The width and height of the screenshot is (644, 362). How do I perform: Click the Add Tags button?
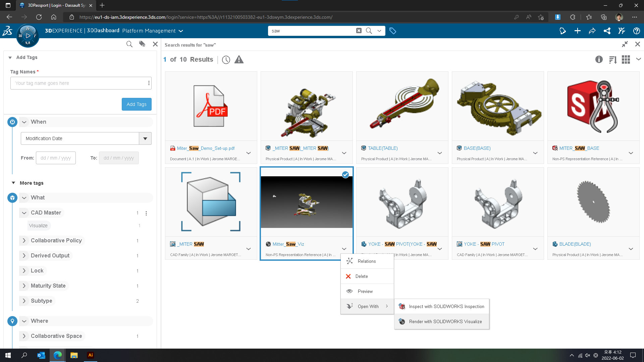[137, 104]
